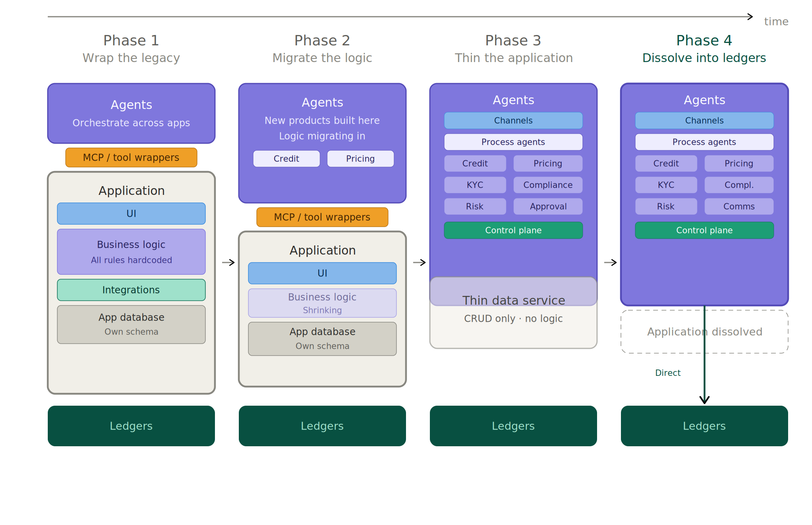This screenshot has height=525, width=812.
Task: Click the Channels bar in Phase 4
Action: [x=705, y=121]
